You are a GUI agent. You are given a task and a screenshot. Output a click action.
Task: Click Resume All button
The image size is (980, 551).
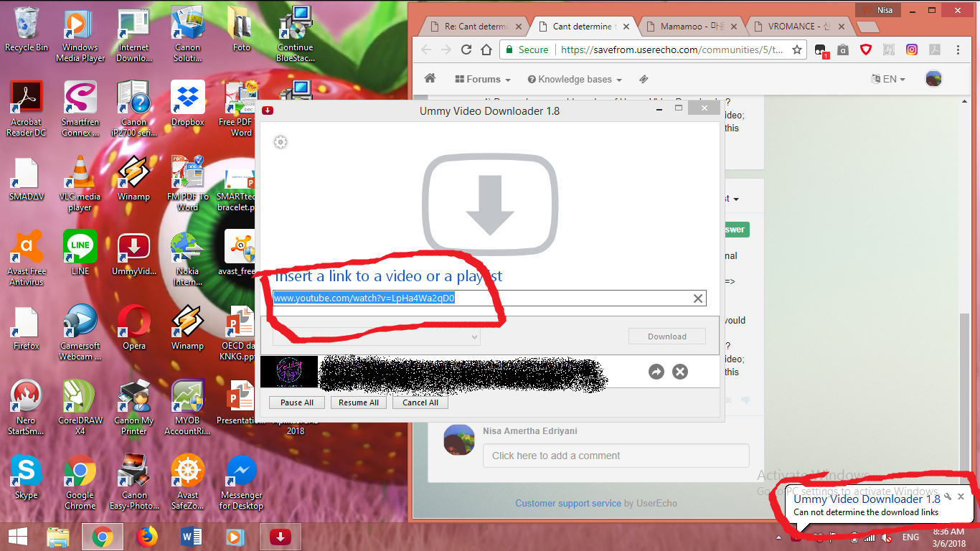coord(359,402)
